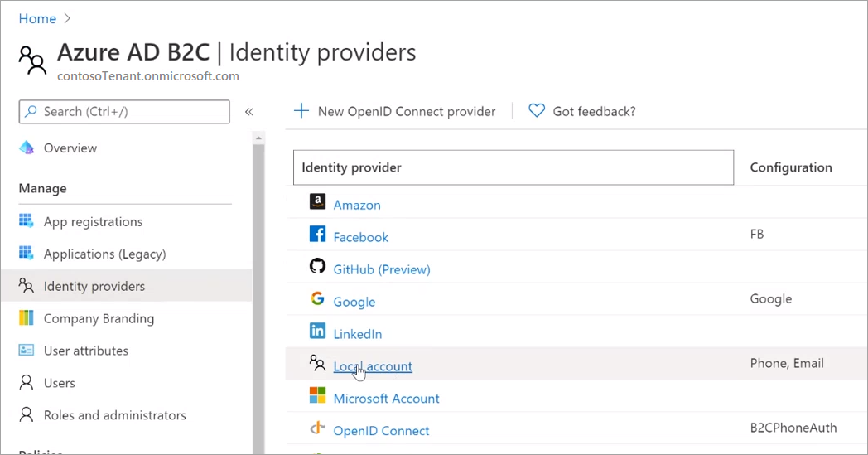Click the OpenID Connect logo icon
The width and height of the screenshot is (868, 455).
pyautogui.click(x=317, y=428)
